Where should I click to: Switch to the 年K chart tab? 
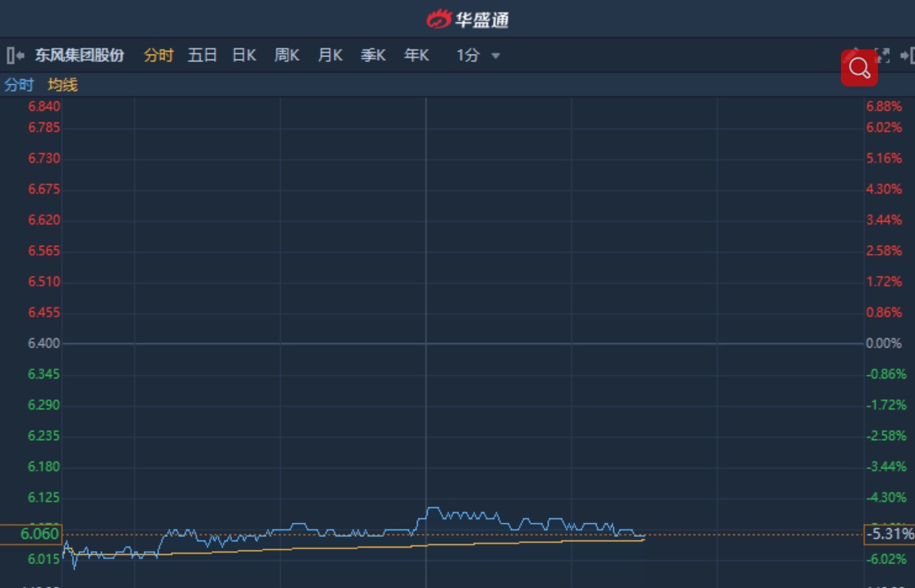(x=416, y=55)
